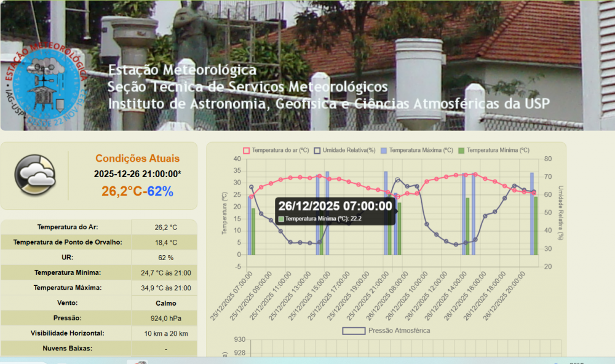Toggle the Temperatura do ar (ºC) legend label
This screenshot has width=615, height=364.
pyautogui.click(x=279, y=150)
